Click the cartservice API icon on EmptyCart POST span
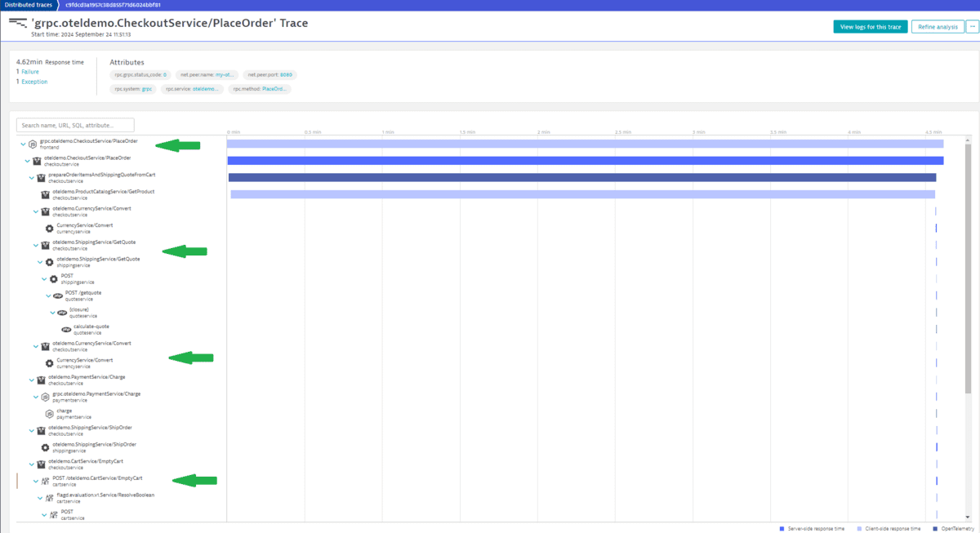This screenshot has width=980, height=533. coord(46,479)
